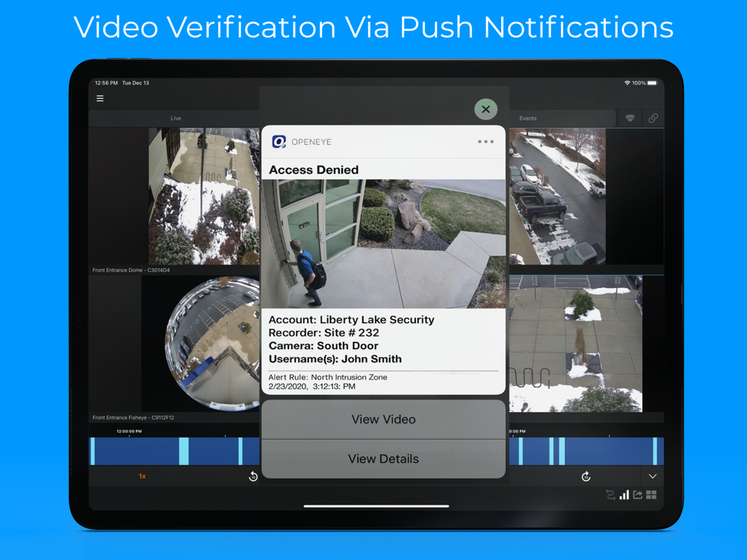Select the parking lot camera view
Image resolution: width=747 pixels, height=560 pixels.
pyautogui.click(x=557, y=196)
